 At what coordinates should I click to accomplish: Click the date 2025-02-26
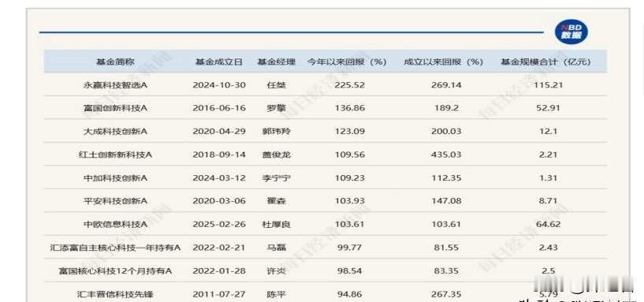click(x=219, y=225)
